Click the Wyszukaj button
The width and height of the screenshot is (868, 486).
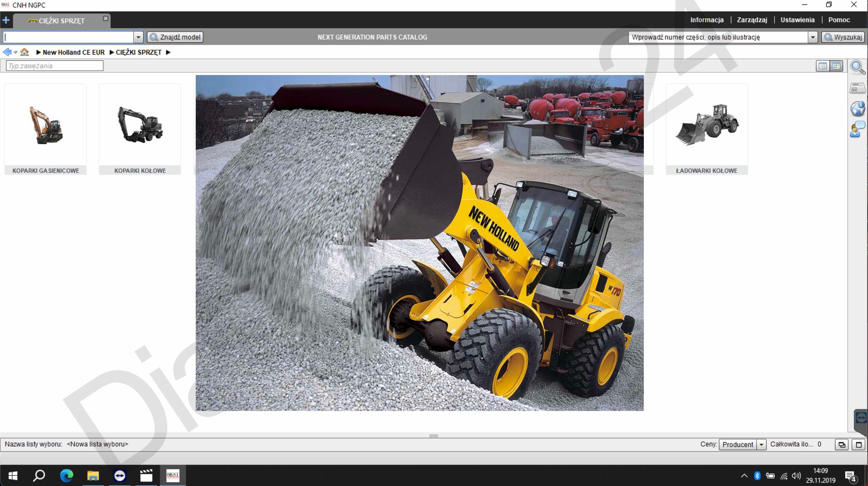843,37
